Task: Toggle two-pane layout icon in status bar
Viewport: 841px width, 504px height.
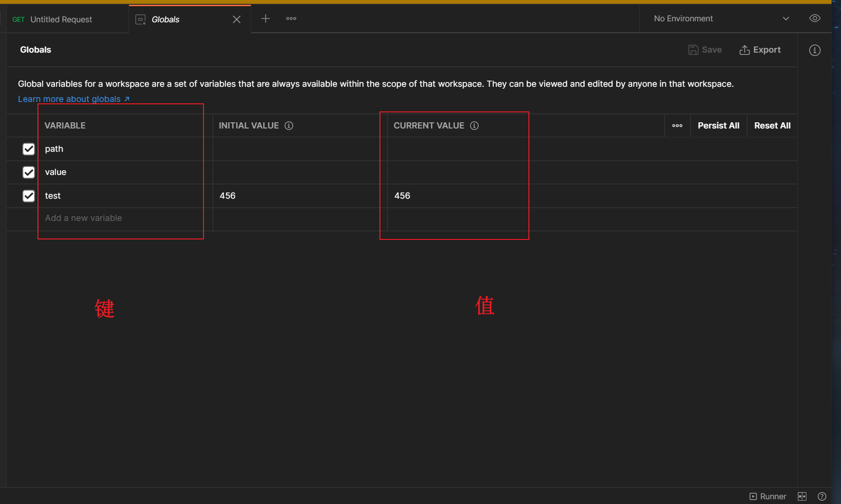Action: pyautogui.click(x=802, y=496)
